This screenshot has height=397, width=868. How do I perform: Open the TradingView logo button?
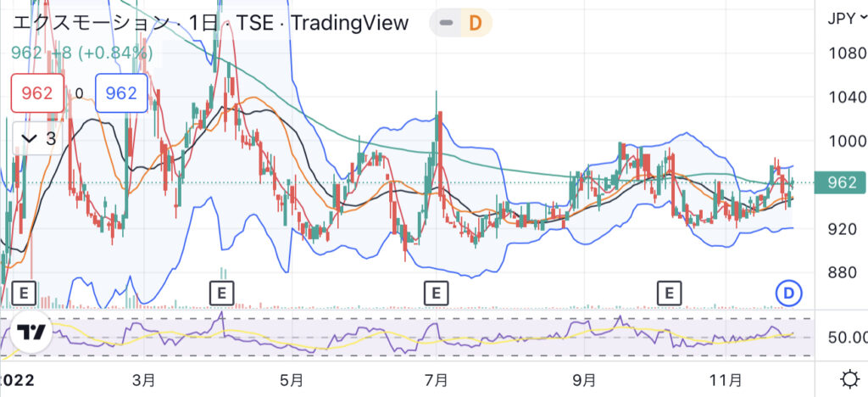pyautogui.click(x=31, y=333)
